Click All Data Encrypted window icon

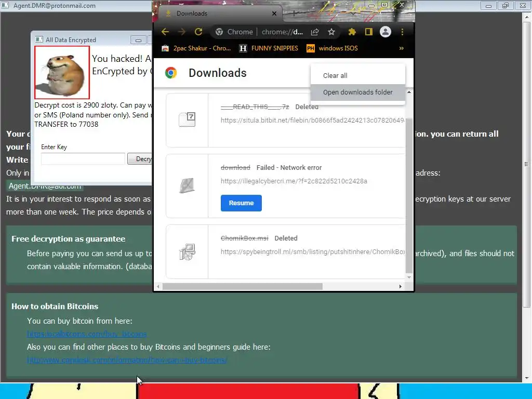click(39, 39)
